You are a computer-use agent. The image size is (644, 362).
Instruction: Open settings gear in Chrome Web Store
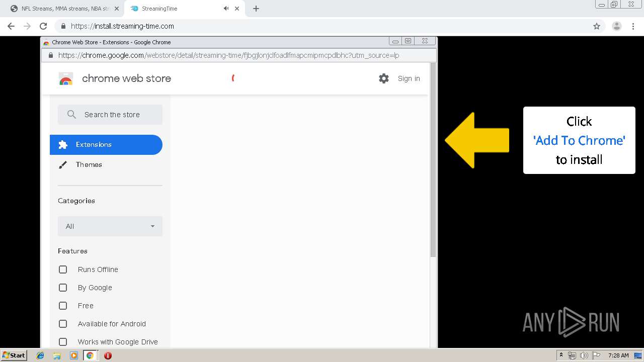click(384, 78)
